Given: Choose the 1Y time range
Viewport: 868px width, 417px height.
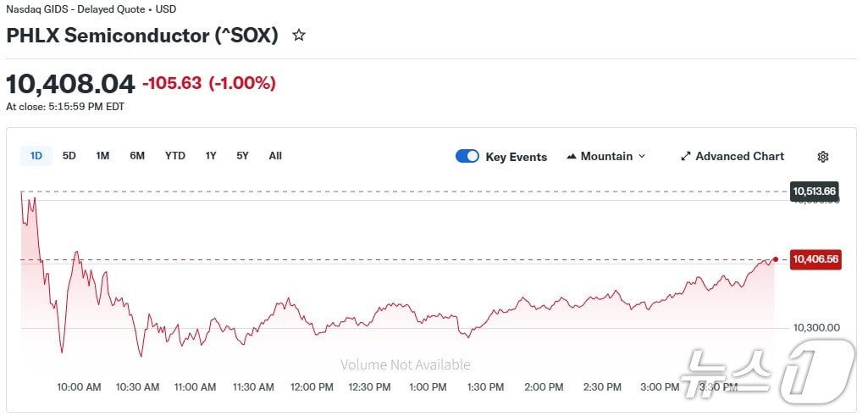Looking at the screenshot, I should pos(211,156).
